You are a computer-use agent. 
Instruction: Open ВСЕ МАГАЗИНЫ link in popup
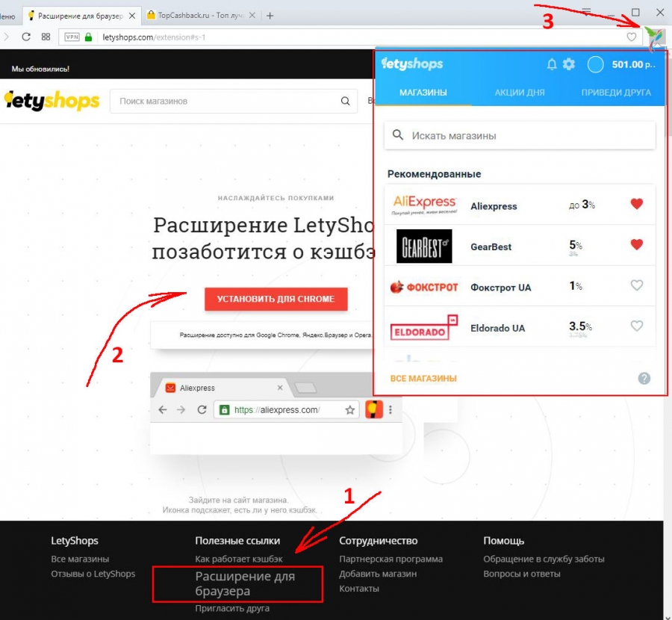tap(423, 379)
